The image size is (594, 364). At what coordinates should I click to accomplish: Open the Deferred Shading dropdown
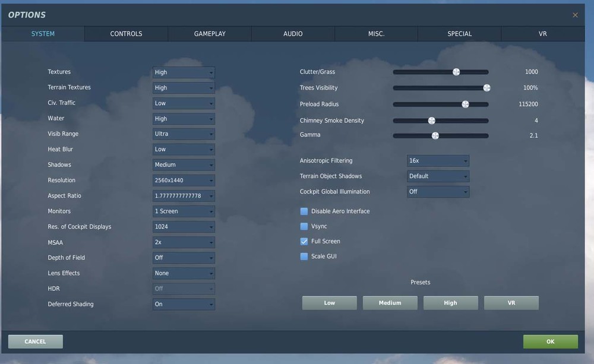184,304
